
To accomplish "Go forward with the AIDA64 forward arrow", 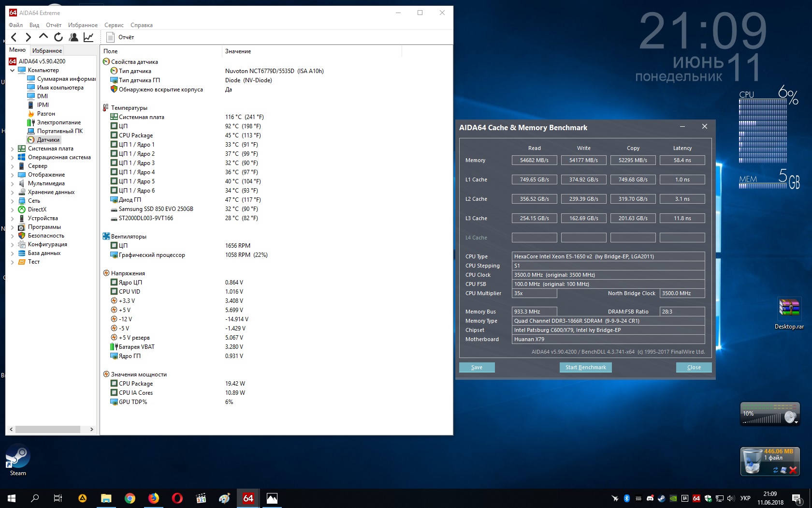I will click(28, 37).
